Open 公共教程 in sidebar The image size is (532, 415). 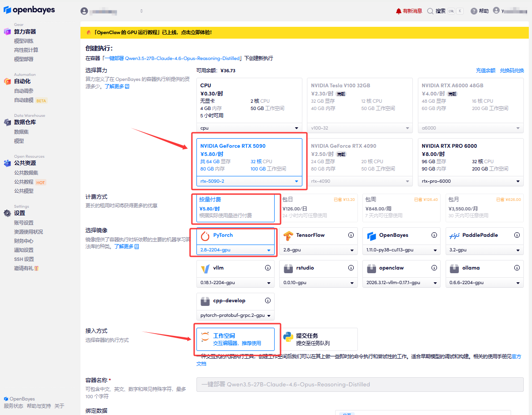[24, 182]
